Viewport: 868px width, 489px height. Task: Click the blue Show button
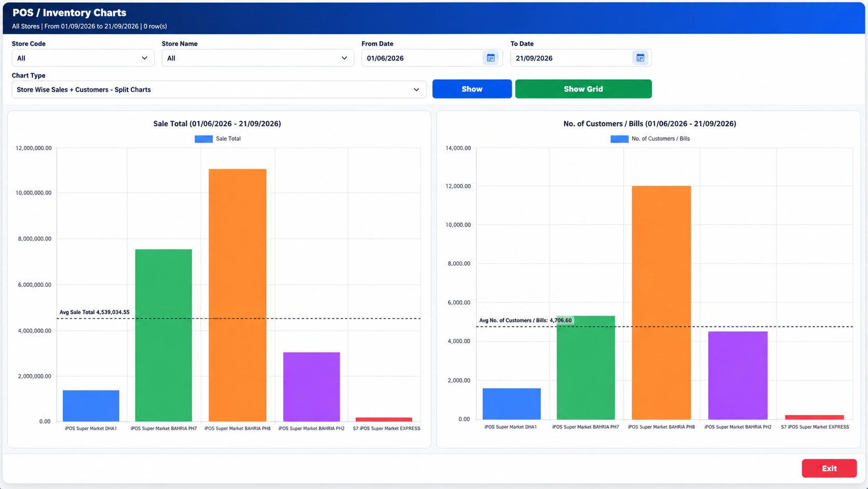[472, 89]
